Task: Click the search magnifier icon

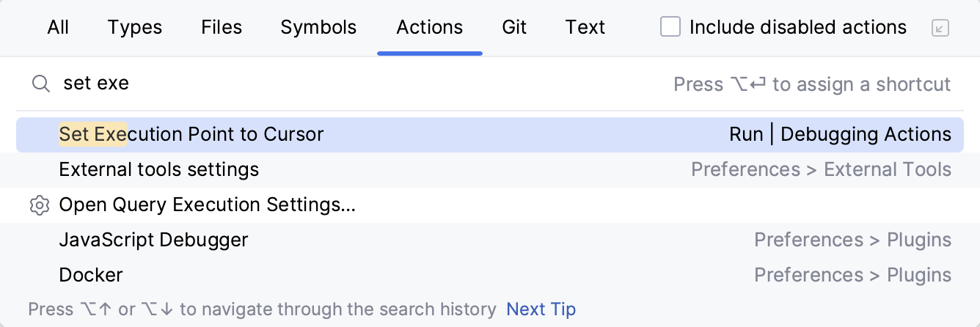Action: click(x=40, y=84)
